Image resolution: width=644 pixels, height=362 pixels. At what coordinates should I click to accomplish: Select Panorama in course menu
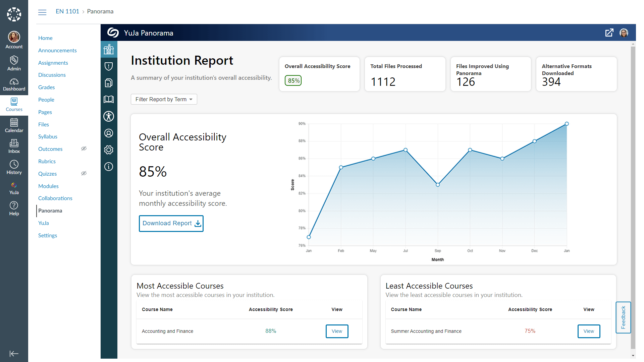pos(50,210)
